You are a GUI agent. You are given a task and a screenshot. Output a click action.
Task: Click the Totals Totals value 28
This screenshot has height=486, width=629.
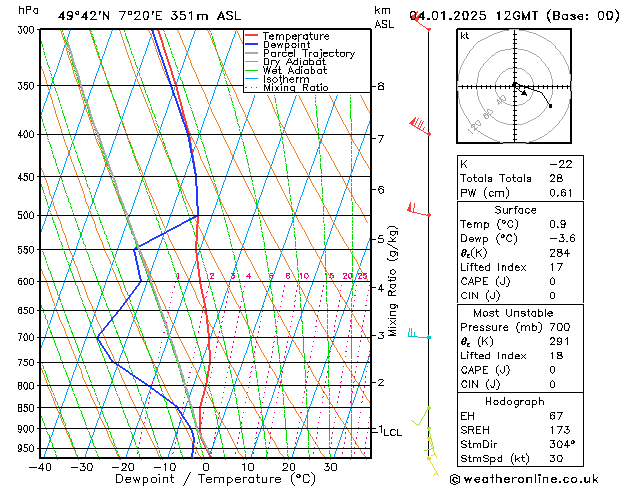pyautogui.click(x=556, y=178)
